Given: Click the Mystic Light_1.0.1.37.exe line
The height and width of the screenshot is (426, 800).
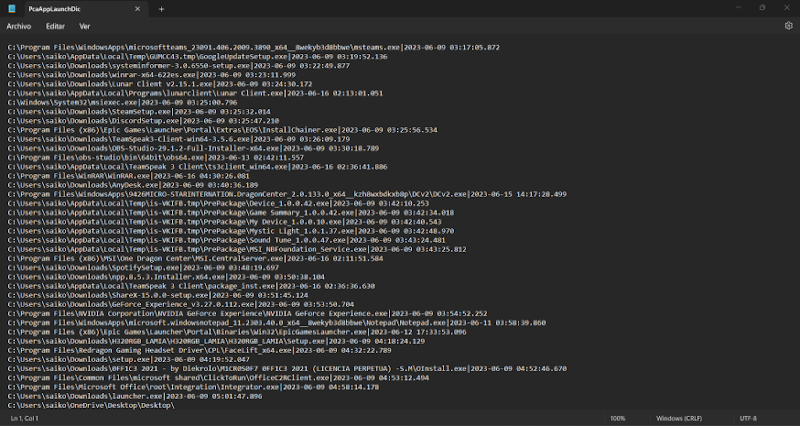Looking at the screenshot, I should coord(231,231).
